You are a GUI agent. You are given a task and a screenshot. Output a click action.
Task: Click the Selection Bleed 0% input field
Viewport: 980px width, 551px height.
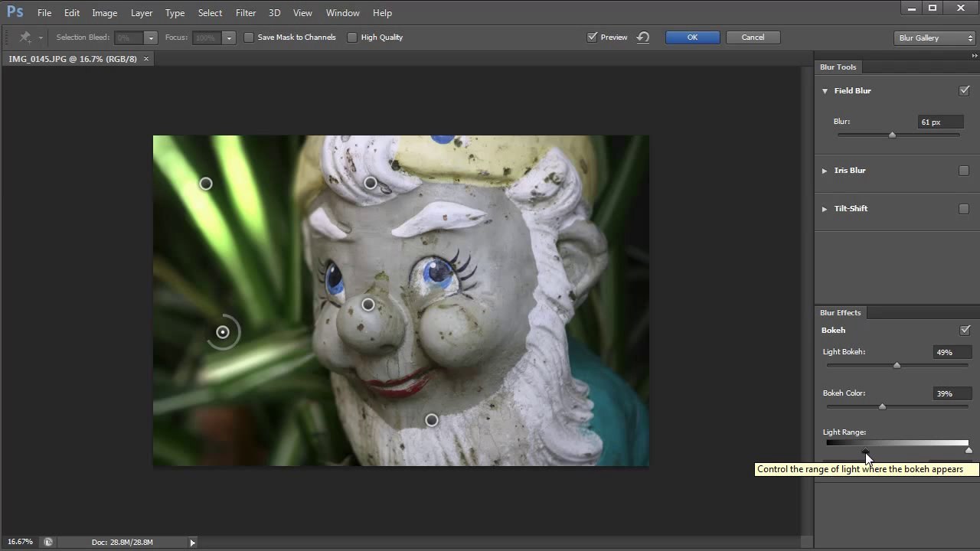129,37
